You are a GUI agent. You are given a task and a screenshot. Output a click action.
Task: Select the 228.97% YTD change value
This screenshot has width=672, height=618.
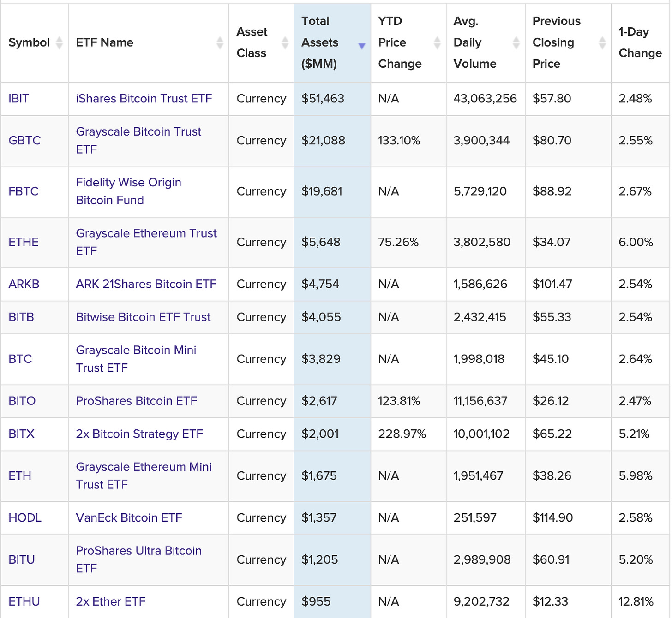click(402, 434)
